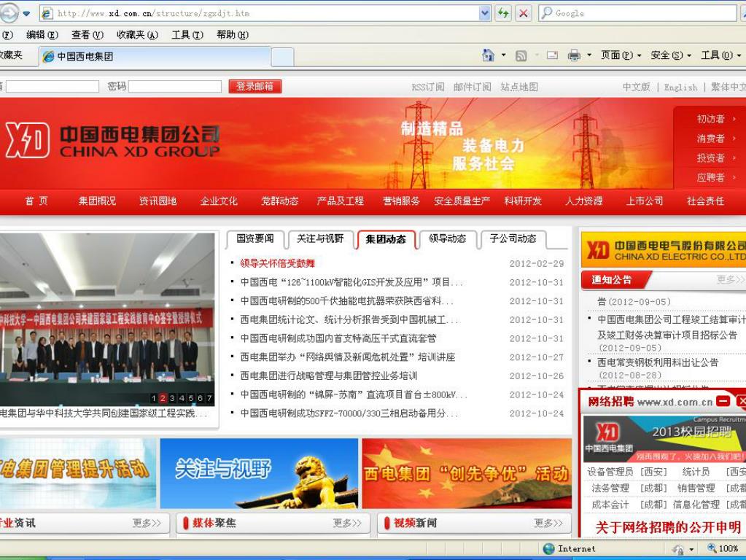
Task: Open the address bar history dropdown
Action: click(x=485, y=13)
